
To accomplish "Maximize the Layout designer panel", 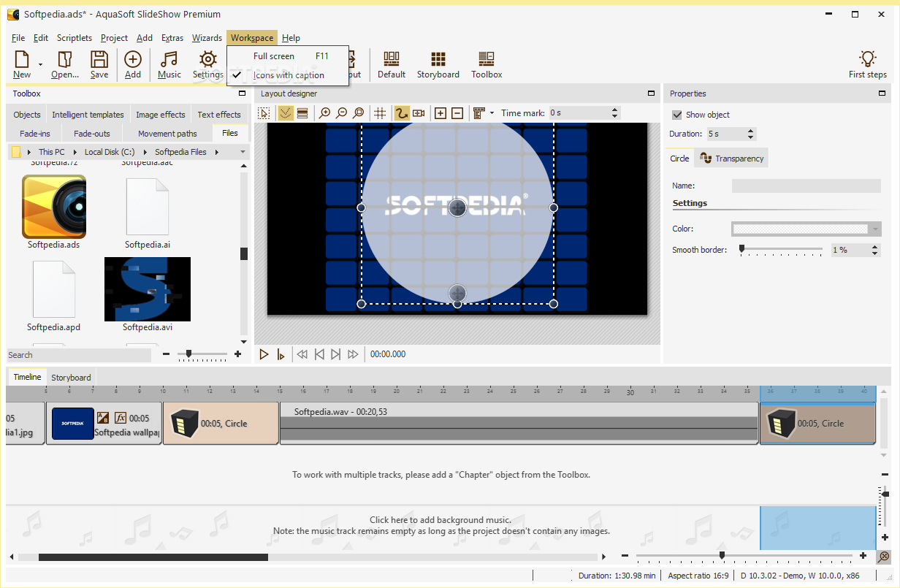I will click(651, 93).
